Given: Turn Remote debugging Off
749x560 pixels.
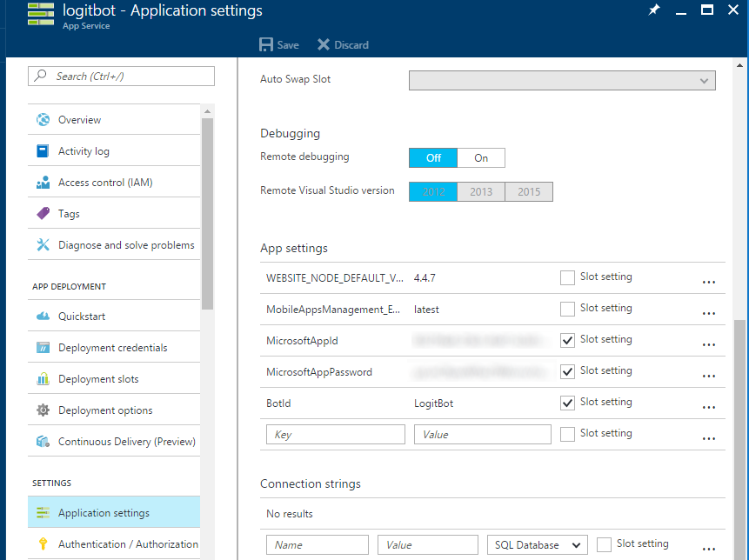Looking at the screenshot, I should pyautogui.click(x=433, y=158).
